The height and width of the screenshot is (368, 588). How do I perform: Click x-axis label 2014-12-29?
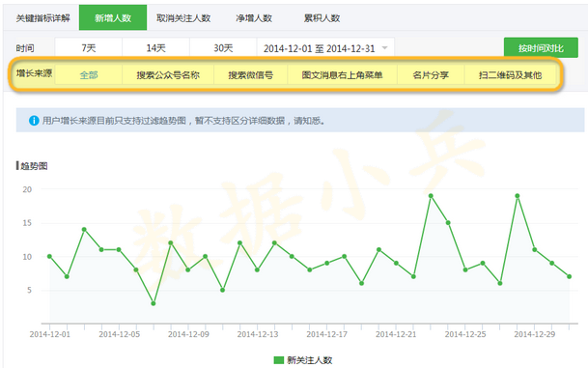click(x=534, y=334)
